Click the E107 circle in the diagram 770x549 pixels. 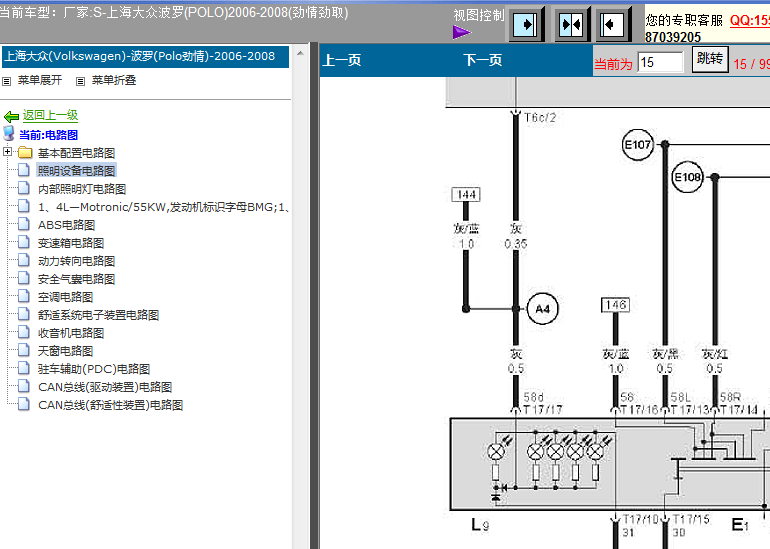(637, 145)
